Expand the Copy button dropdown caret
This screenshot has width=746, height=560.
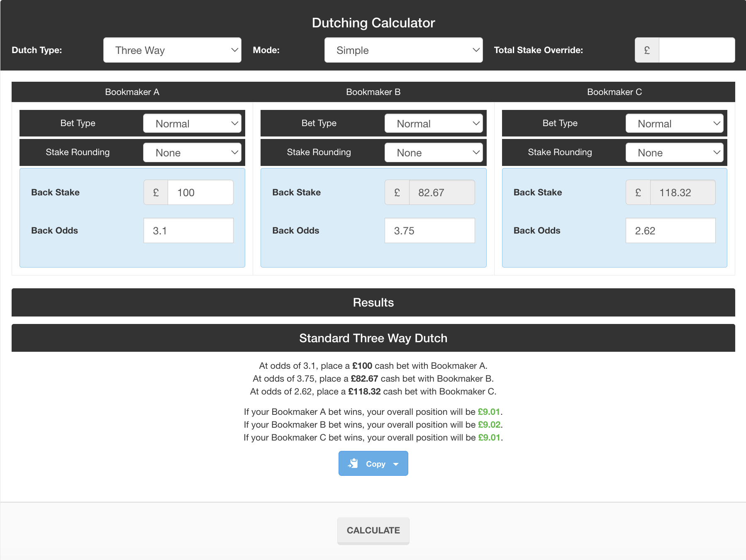(x=396, y=464)
